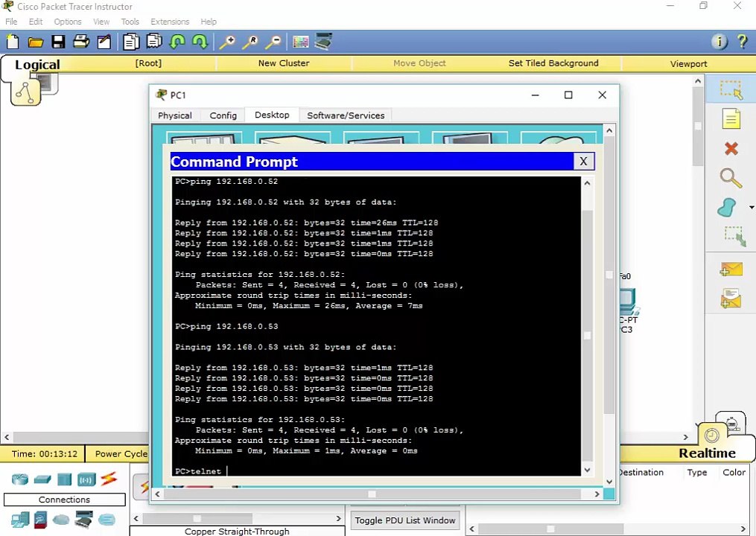The image size is (756, 536).
Task: Switch to PC1 Config tab
Action: coord(223,115)
